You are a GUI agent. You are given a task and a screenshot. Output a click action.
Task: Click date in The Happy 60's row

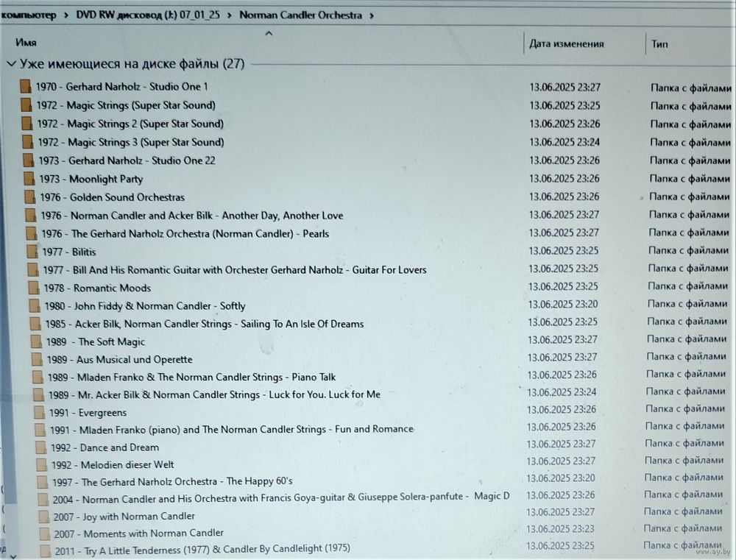[560, 478]
